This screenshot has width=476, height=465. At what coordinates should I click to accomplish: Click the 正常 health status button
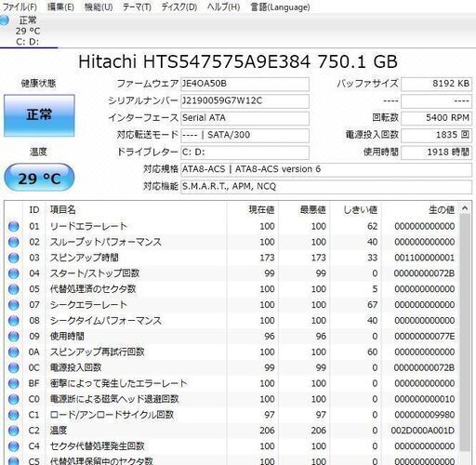(x=39, y=115)
